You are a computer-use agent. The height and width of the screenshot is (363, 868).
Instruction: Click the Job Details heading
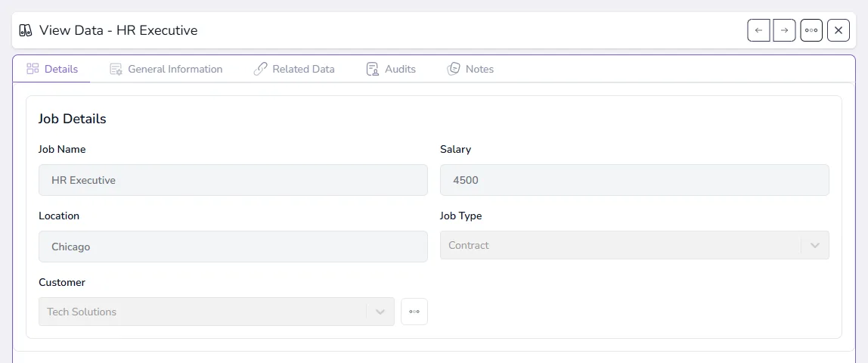click(x=73, y=119)
